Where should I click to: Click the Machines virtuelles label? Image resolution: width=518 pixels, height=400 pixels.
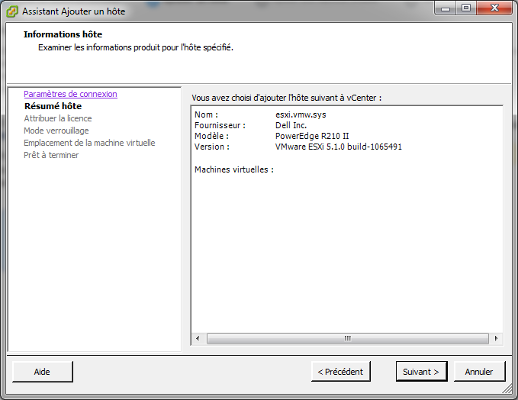tap(234, 170)
